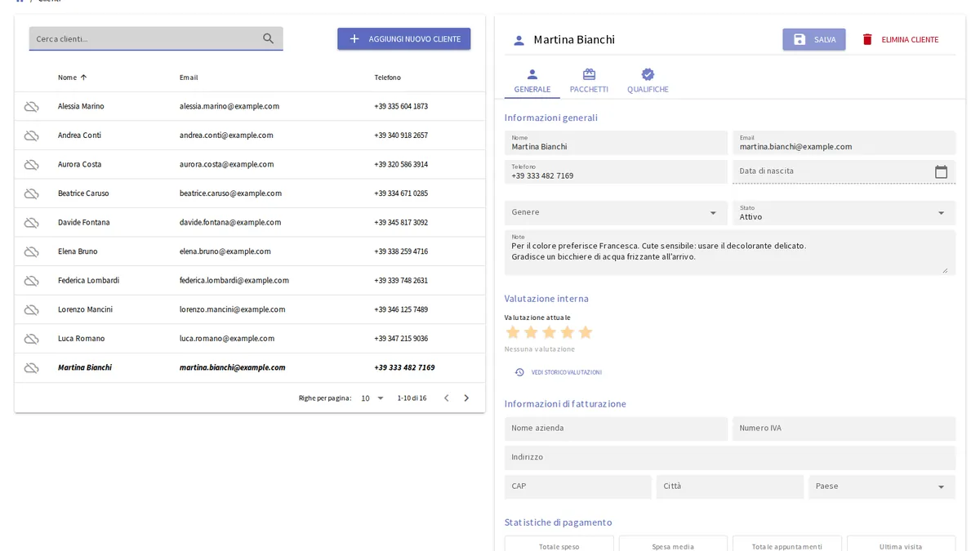This screenshot has height=551, width=980.
Task: Open Vedi Storico Valutazioni link
Action: 558,372
